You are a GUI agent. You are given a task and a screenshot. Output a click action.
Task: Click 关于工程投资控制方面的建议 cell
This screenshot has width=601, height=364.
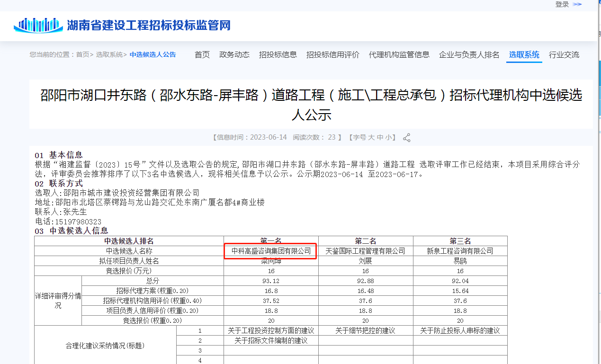[271, 330]
